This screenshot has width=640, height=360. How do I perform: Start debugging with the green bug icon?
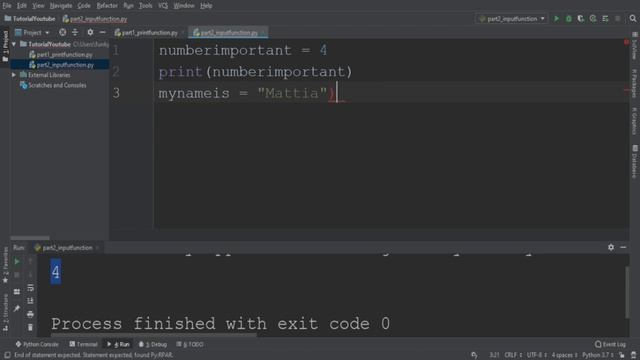(569, 19)
